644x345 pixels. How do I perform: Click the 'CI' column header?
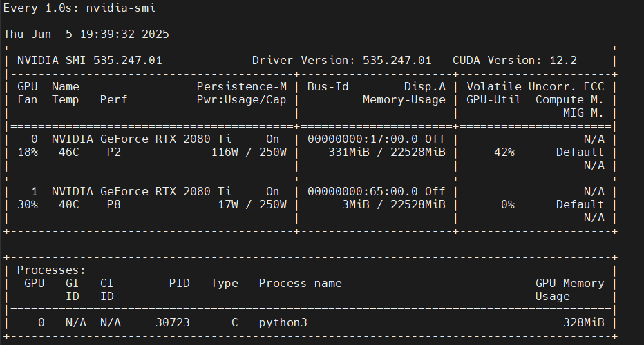pos(107,284)
